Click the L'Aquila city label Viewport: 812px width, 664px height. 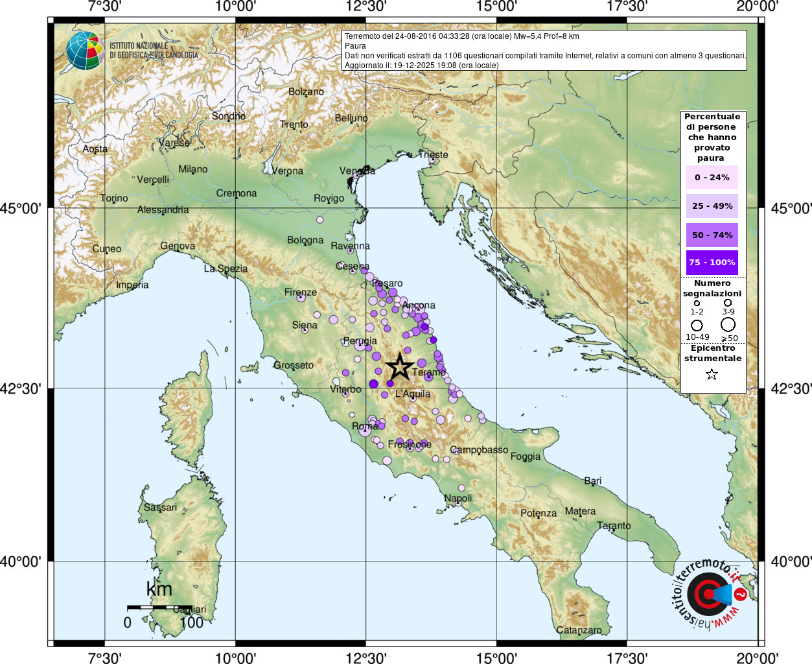413,394
